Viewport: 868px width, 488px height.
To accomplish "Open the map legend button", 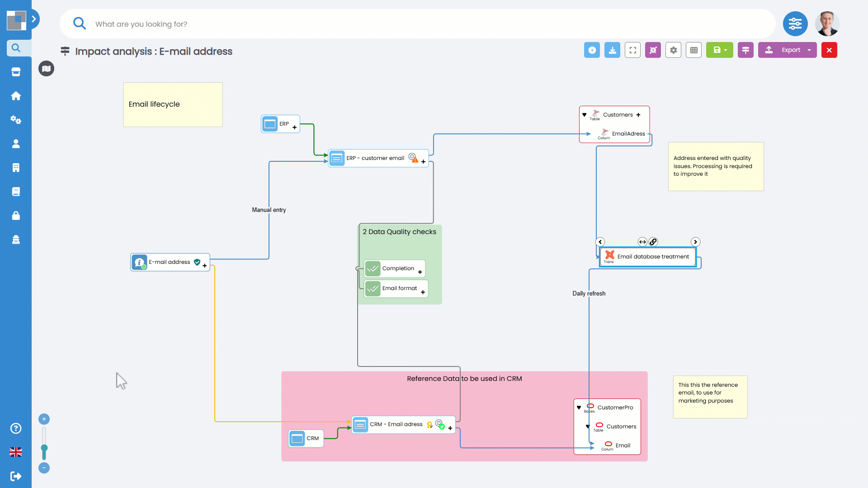I will (x=46, y=69).
